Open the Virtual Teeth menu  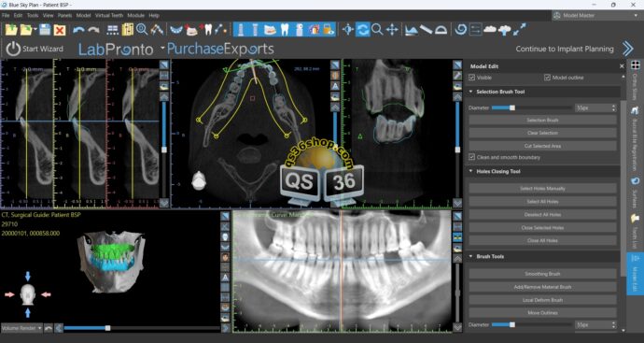coord(109,15)
